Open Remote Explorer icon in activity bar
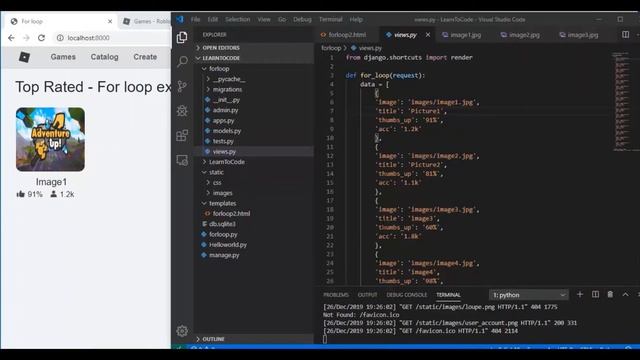The height and width of the screenshot is (360, 640). (182, 160)
